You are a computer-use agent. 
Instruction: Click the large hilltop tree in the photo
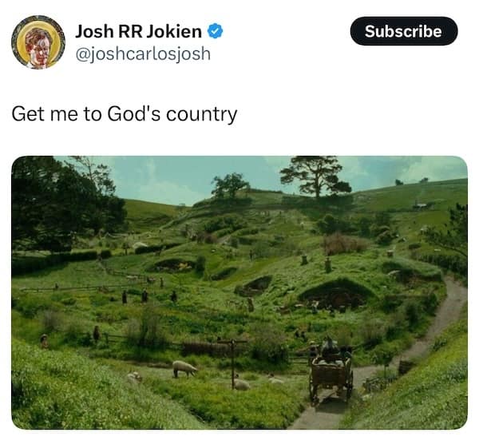(x=315, y=176)
